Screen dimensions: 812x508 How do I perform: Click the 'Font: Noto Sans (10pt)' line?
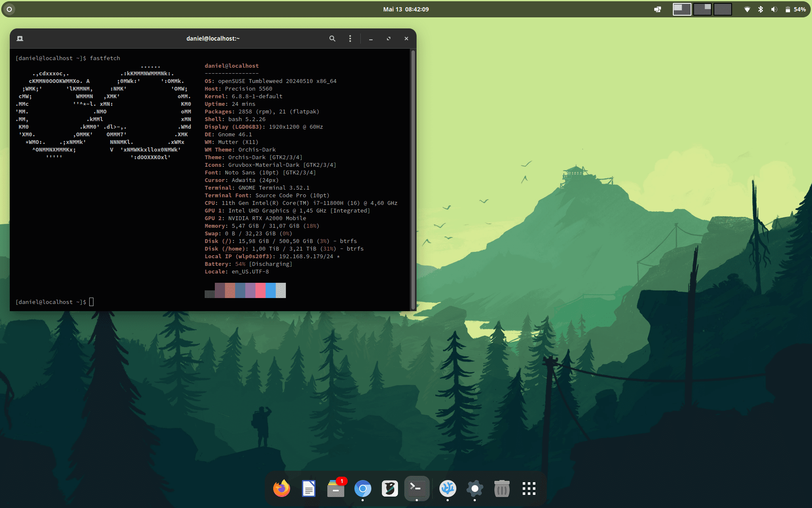point(261,172)
